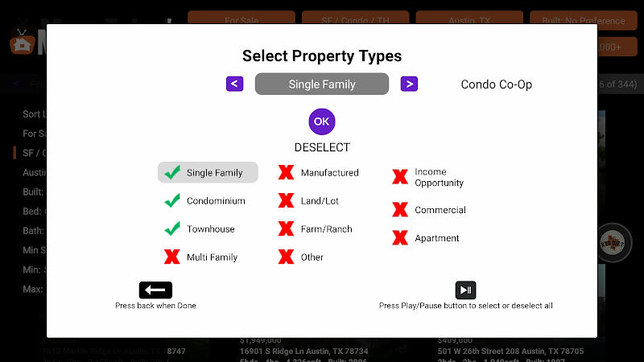Open listing 16901 S Ridge Ln Austin
The width and height of the screenshot is (644, 362).
304,352
